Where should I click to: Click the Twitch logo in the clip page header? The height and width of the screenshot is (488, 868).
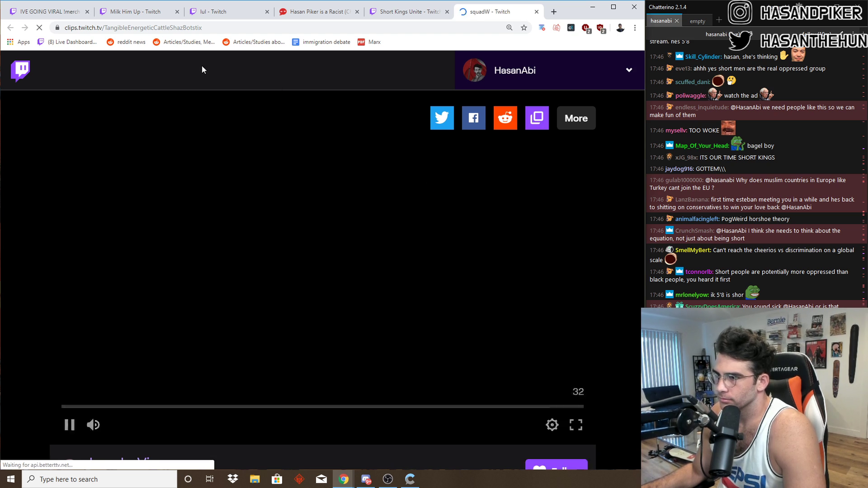20,70
